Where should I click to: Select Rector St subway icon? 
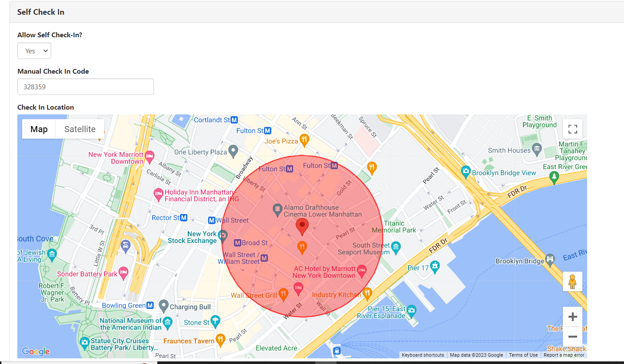pyautogui.click(x=184, y=218)
